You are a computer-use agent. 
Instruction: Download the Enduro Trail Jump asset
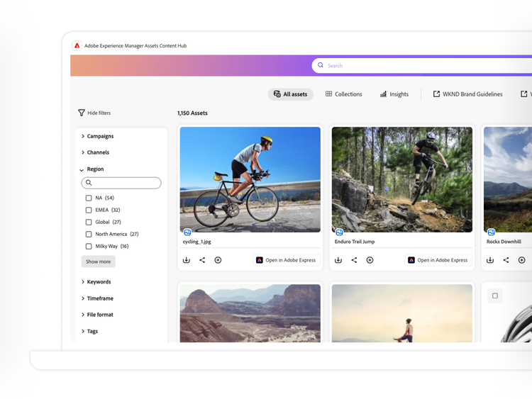338,260
